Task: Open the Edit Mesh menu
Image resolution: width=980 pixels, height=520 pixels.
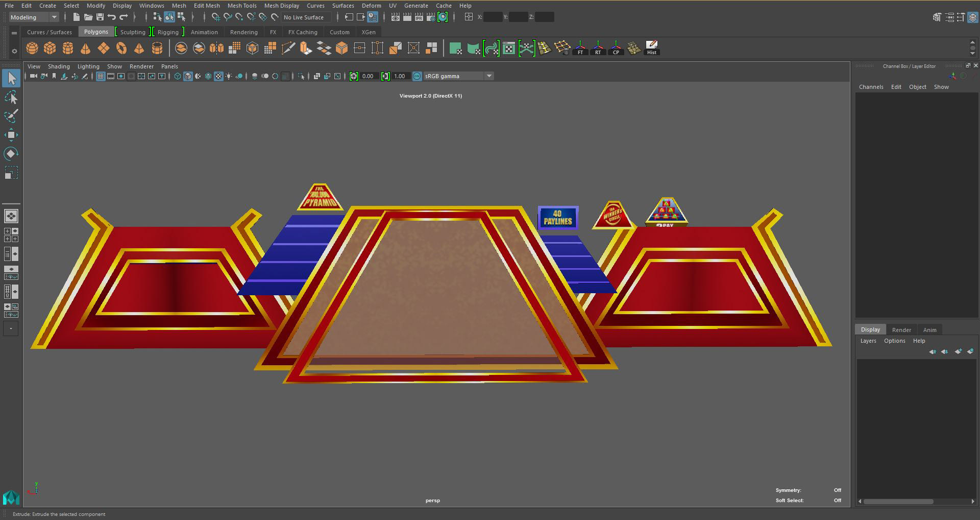Action: (x=207, y=6)
